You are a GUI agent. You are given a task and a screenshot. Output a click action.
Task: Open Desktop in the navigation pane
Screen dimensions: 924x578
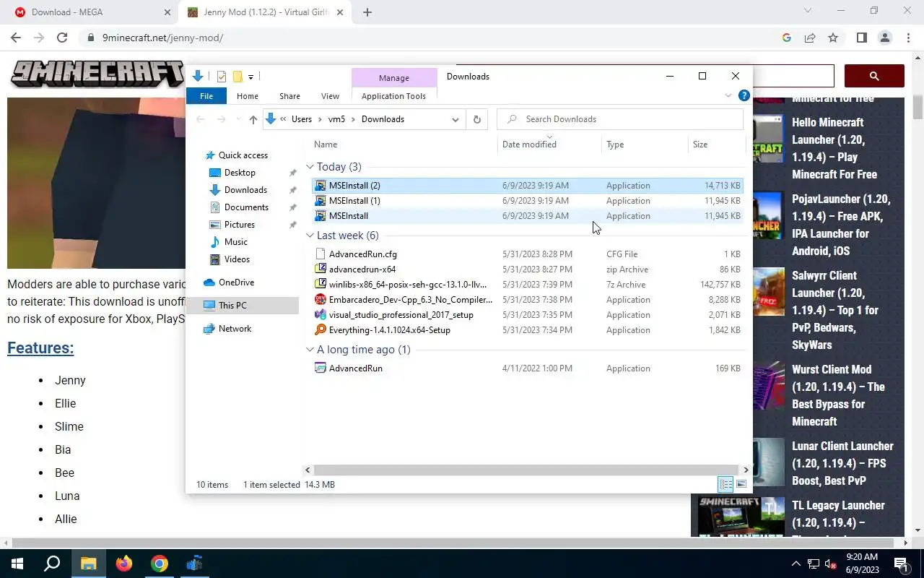pyautogui.click(x=240, y=173)
